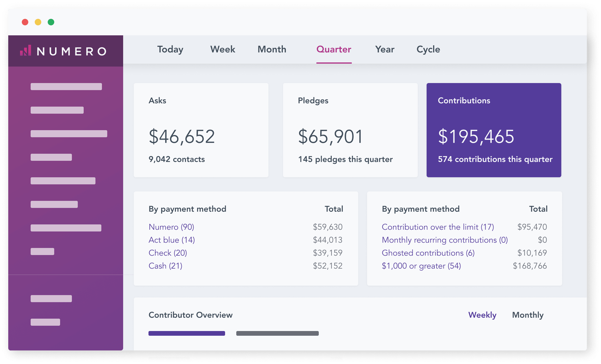Select the fifth sidebar navigation item
The width and height of the screenshot is (601, 364).
62,181
